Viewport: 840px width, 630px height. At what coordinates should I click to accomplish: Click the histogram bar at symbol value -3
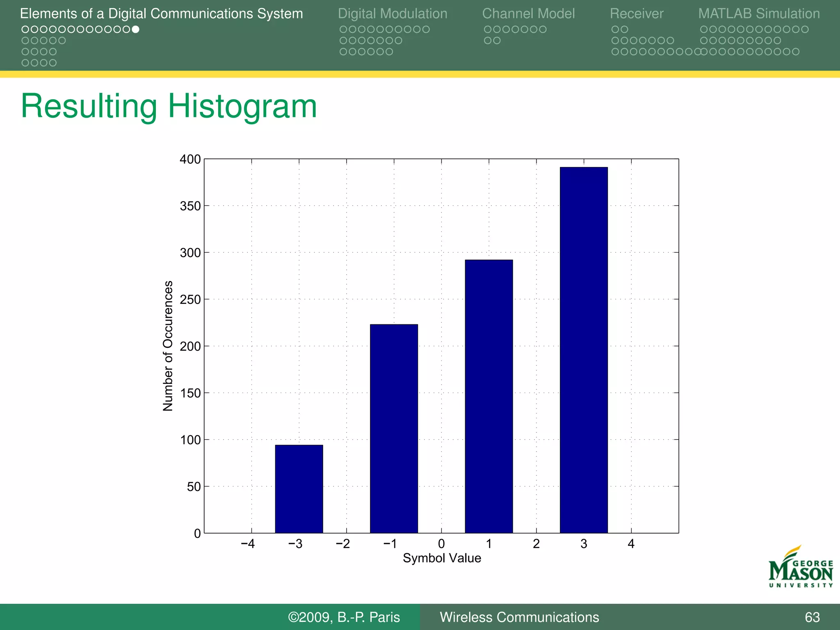pos(299,489)
